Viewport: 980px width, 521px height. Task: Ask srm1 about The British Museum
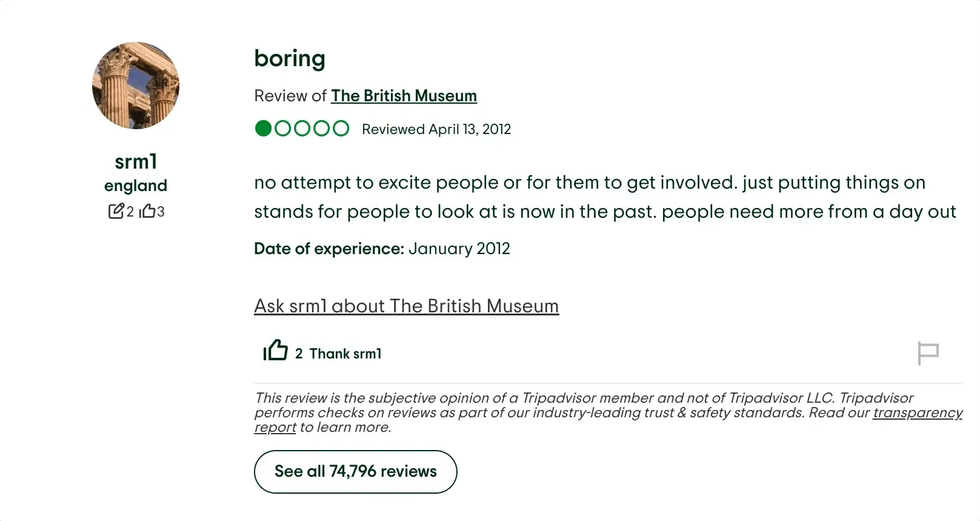tap(406, 306)
